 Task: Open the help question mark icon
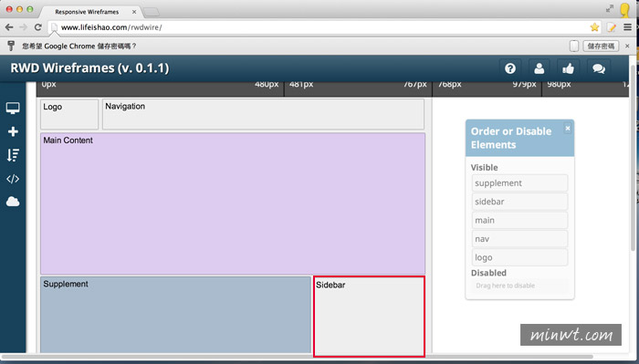point(509,68)
